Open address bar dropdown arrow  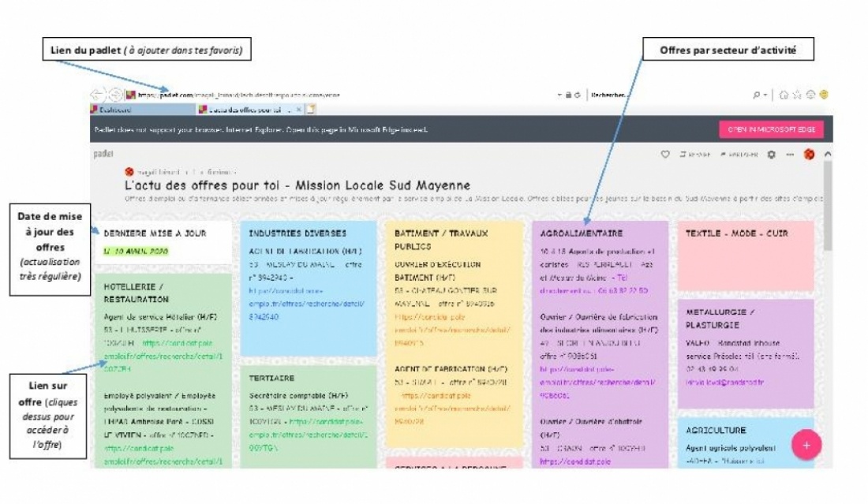[x=559, y=95]
